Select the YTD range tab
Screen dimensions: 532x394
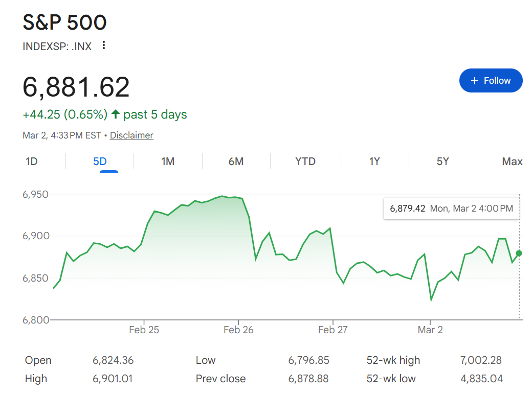(x=305, y=161)
